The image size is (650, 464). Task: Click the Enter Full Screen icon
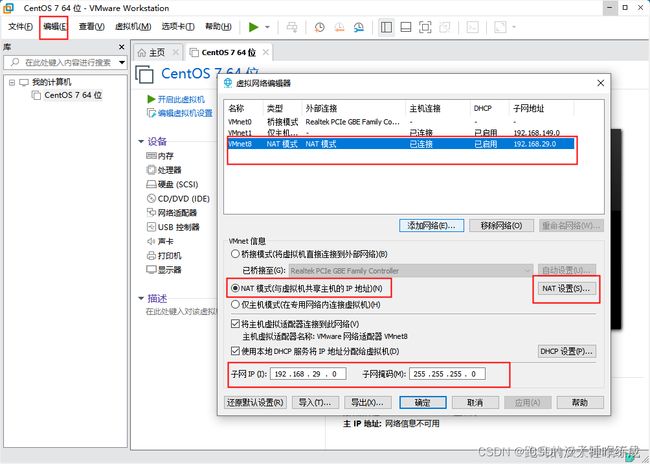click(x=425, y=27)
